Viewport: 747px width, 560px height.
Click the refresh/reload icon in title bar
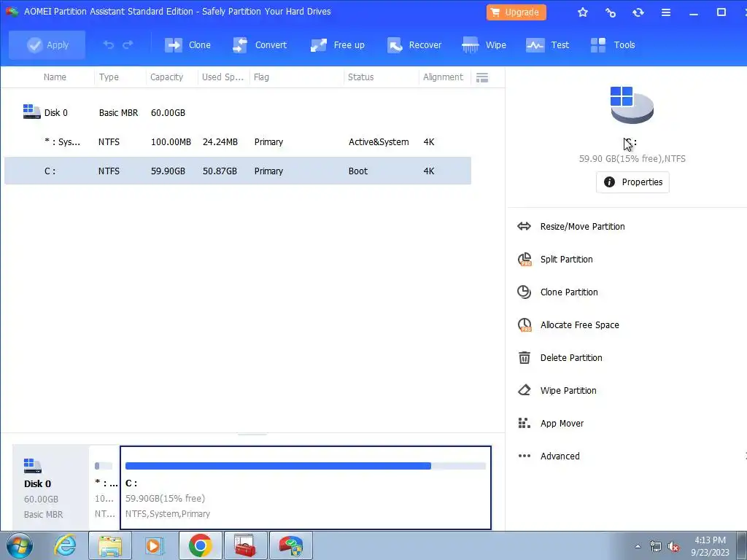coord(638,12)
